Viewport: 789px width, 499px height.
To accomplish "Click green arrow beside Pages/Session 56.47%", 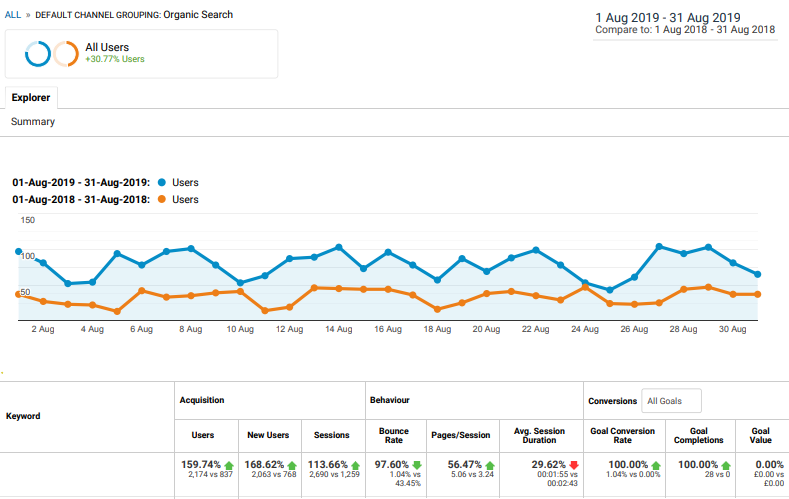I will pos(490,465).
